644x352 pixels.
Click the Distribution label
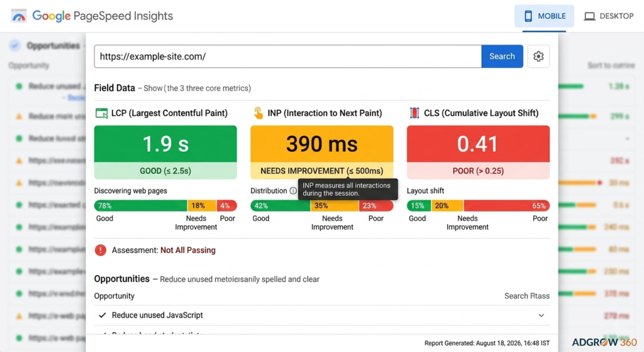click(269, 191)
